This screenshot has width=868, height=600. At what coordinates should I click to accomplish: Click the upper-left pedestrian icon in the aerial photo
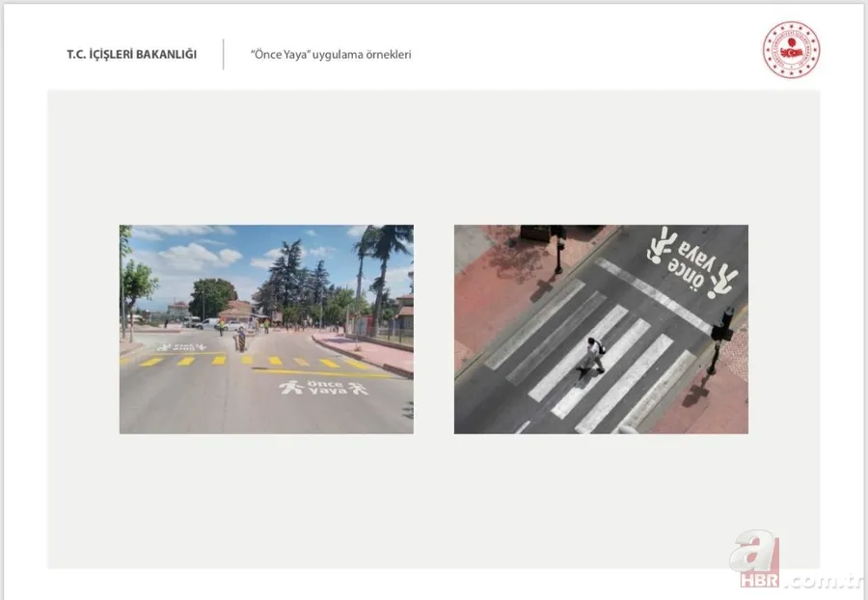point(663,244)
